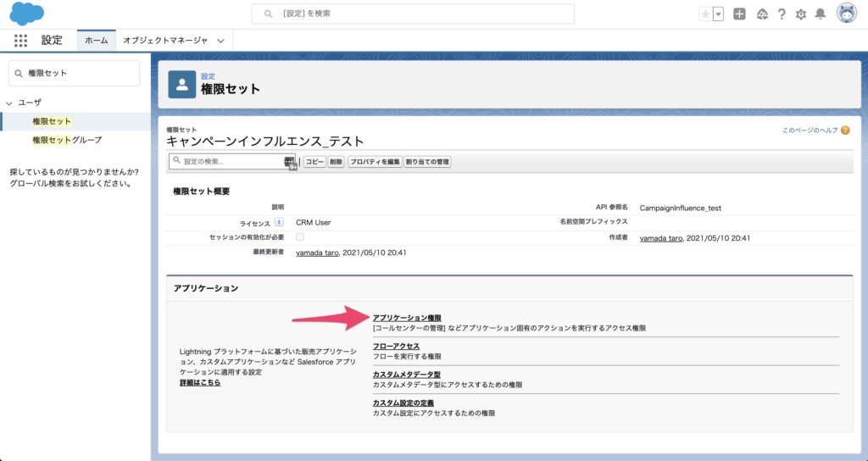Viewport: 868px width, 461px height.
Task: Open the フローアクセス link
Action: pos(396,346)
